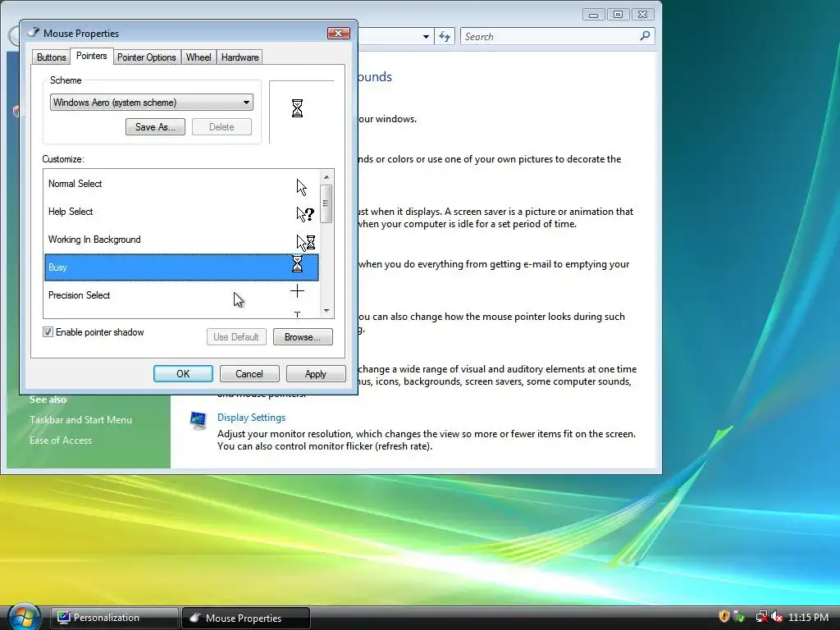The width and height of the screenshot is (840, 630).
Task: Select the Busy list row
Action: pos(181,267)
